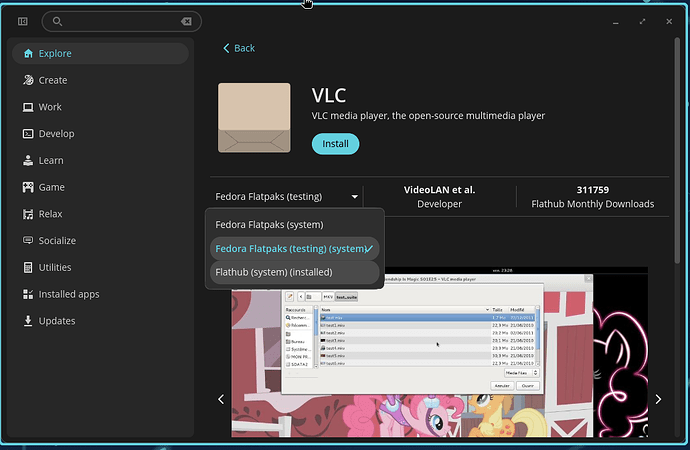Click the Socialize chat icon
690x450 pixels.
[28, 241]
